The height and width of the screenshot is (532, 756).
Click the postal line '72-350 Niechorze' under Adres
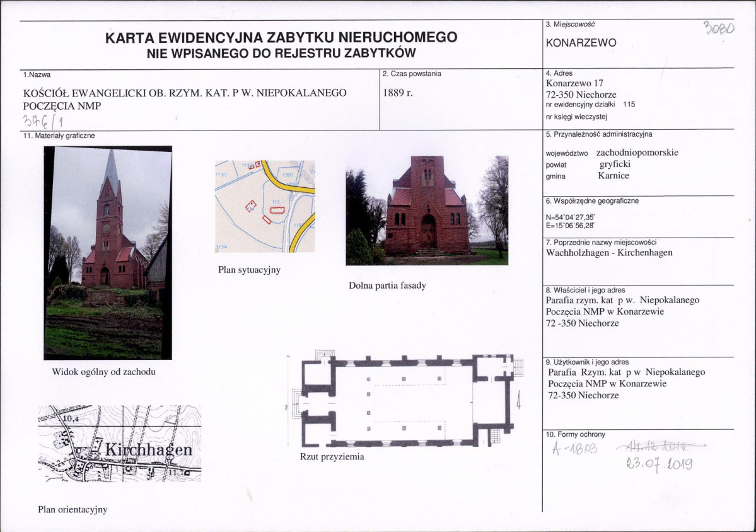(581, 95)
